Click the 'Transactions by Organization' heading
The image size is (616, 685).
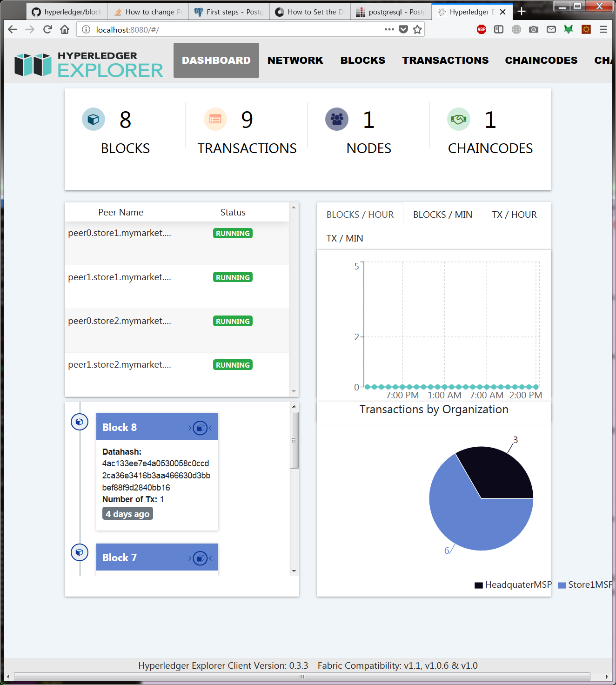(434, 410)
